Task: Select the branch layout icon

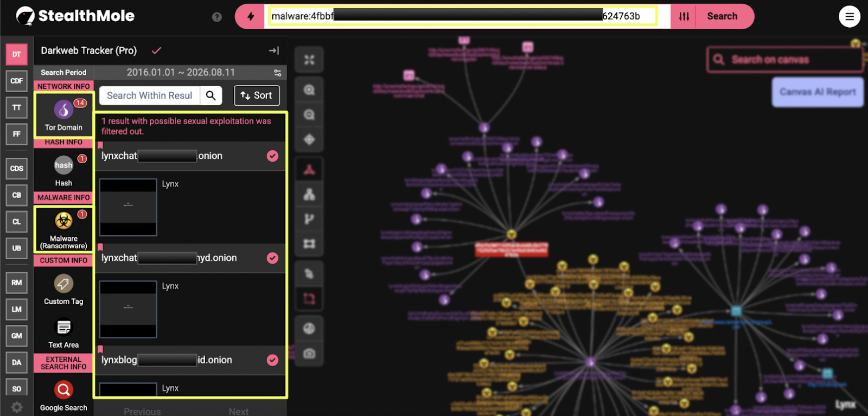Action: coord(309,219)
